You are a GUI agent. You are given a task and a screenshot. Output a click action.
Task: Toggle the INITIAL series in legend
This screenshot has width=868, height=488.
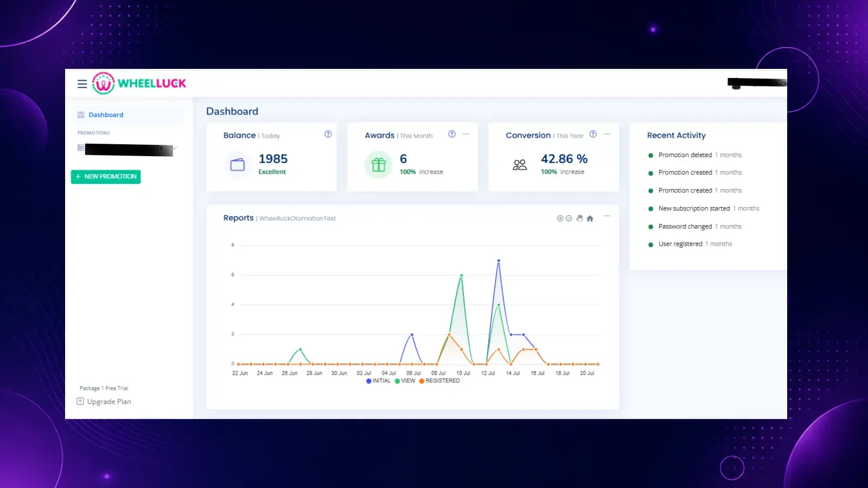[379, 381]
